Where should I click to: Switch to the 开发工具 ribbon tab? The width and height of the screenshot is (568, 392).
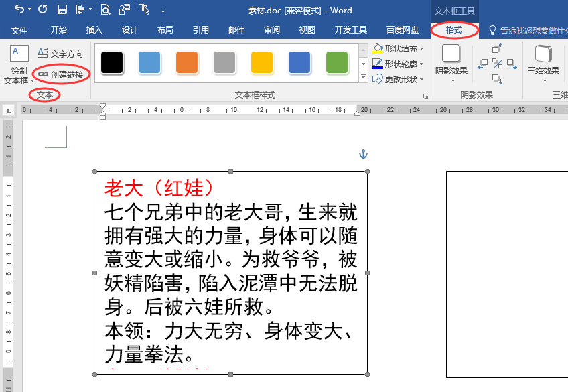point(351,30)
